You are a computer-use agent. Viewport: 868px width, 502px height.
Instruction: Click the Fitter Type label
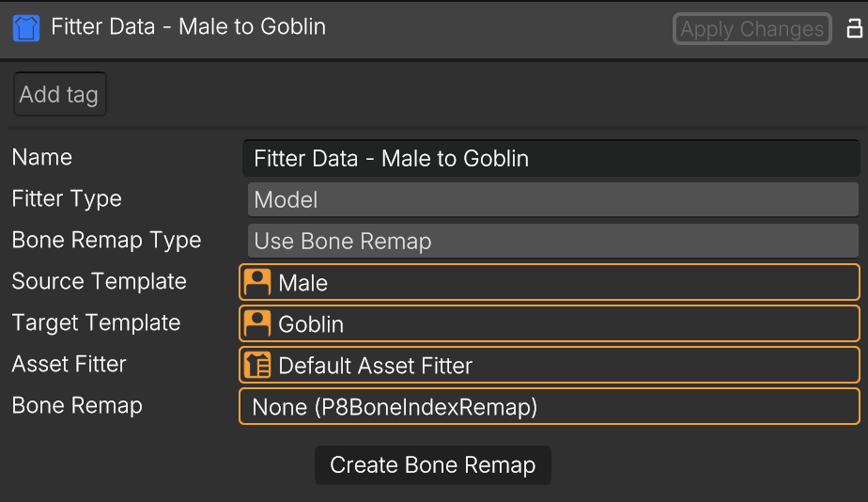pyautogui.click(x=67, y=199)
